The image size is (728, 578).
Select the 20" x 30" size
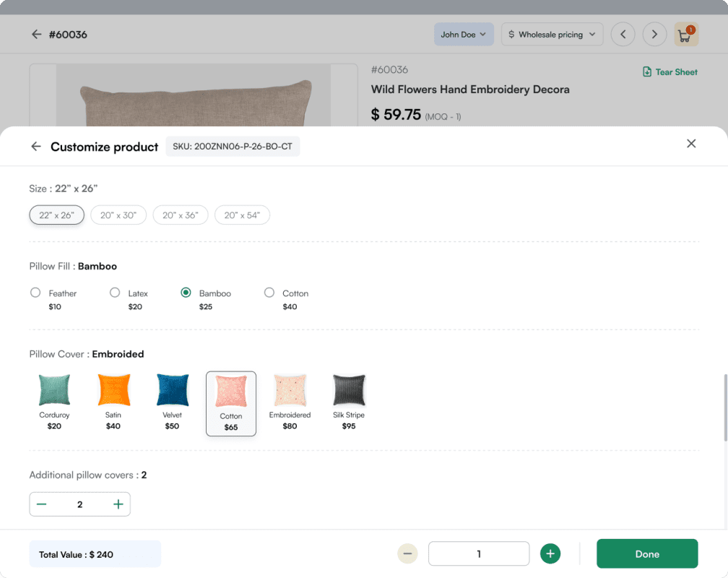pos(118,215)
